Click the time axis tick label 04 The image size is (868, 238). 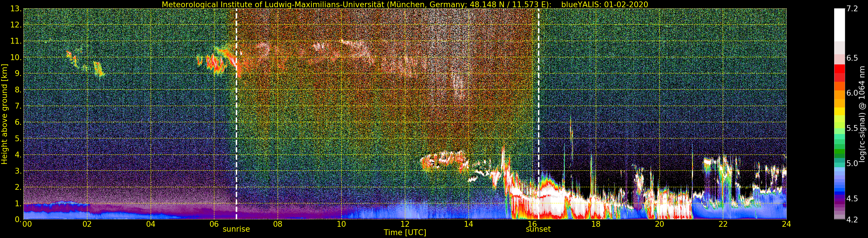point(151,224)
